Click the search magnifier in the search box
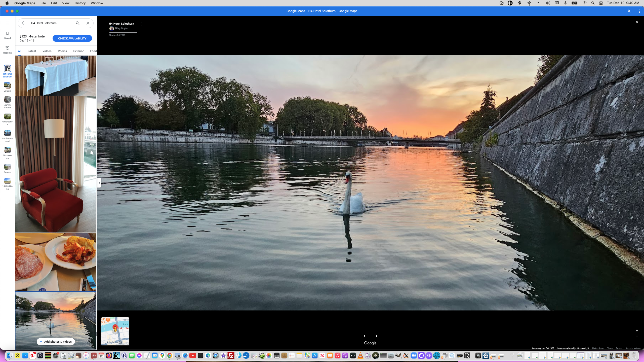 [77, 23]
